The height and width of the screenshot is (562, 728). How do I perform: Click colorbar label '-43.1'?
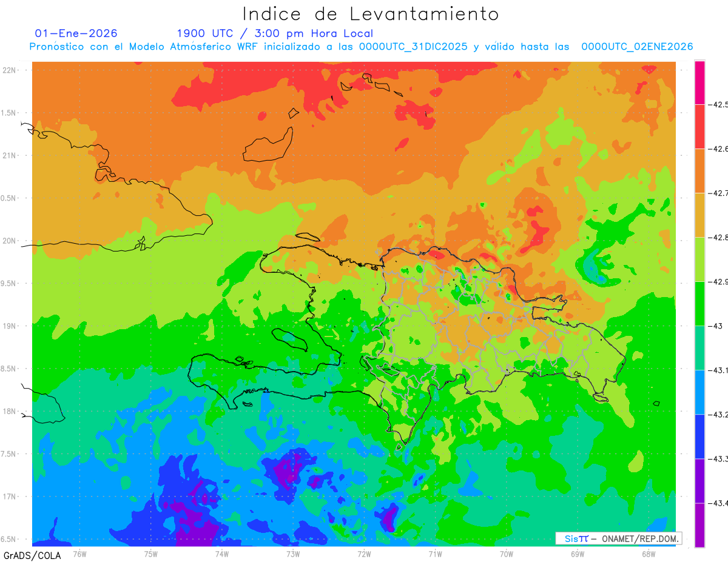(720, 370)
